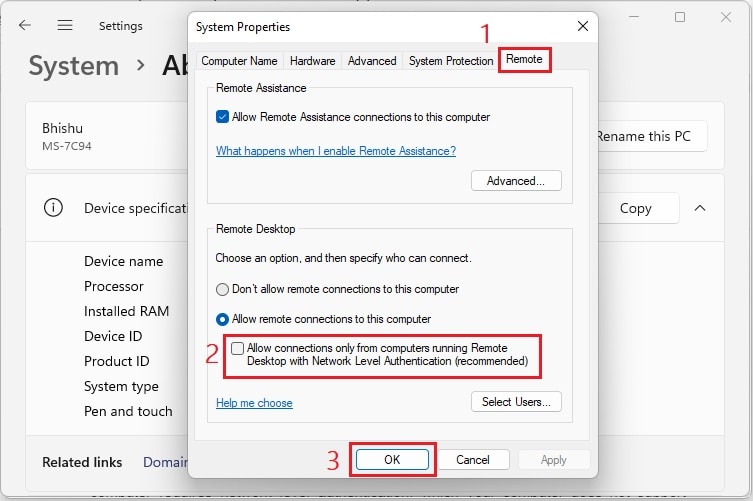Open What happens when I enable Remote Assistance link

coord(336,151)
